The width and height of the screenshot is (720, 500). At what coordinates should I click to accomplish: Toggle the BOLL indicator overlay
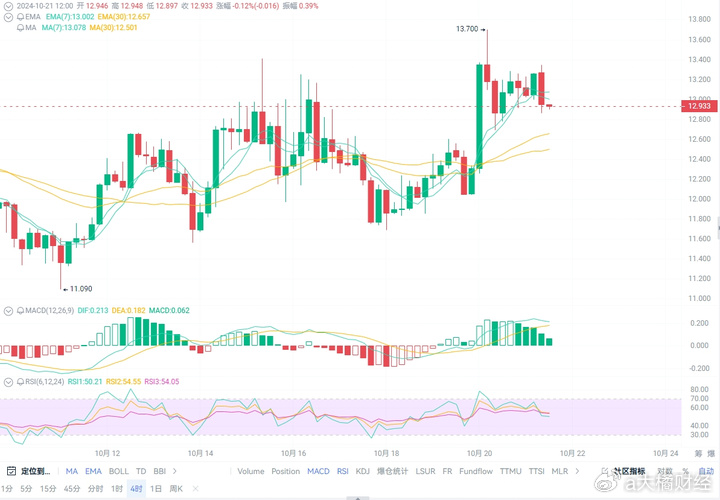click(119, 471)
